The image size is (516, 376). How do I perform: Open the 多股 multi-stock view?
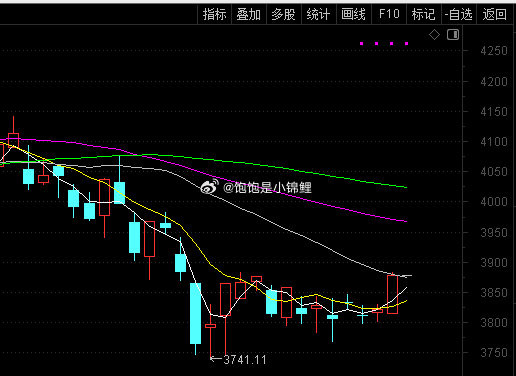click(x=284, y=15)
